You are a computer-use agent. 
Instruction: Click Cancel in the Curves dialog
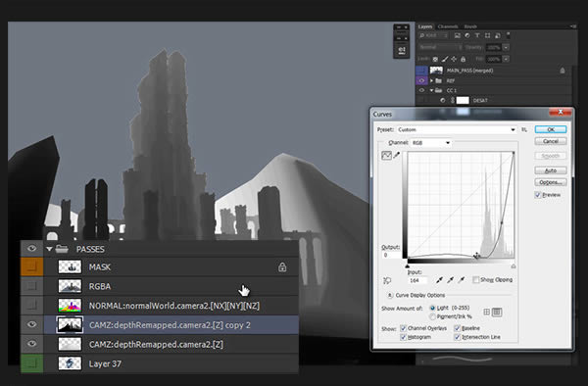coord(551,141)
